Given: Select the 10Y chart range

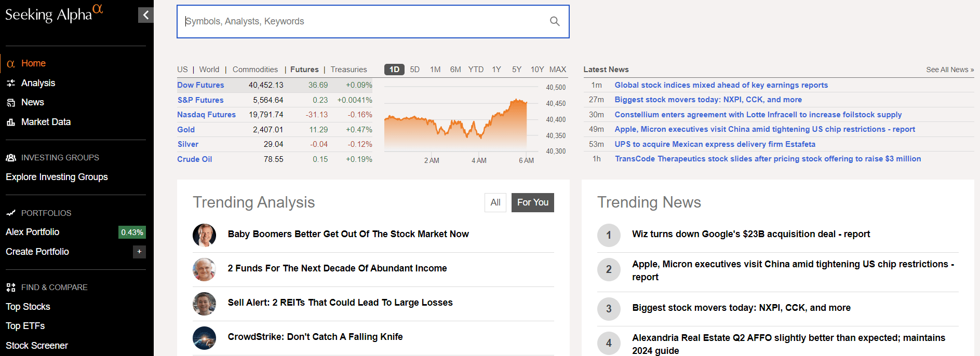Looking at the screenshot, I should tap(537, 70).
